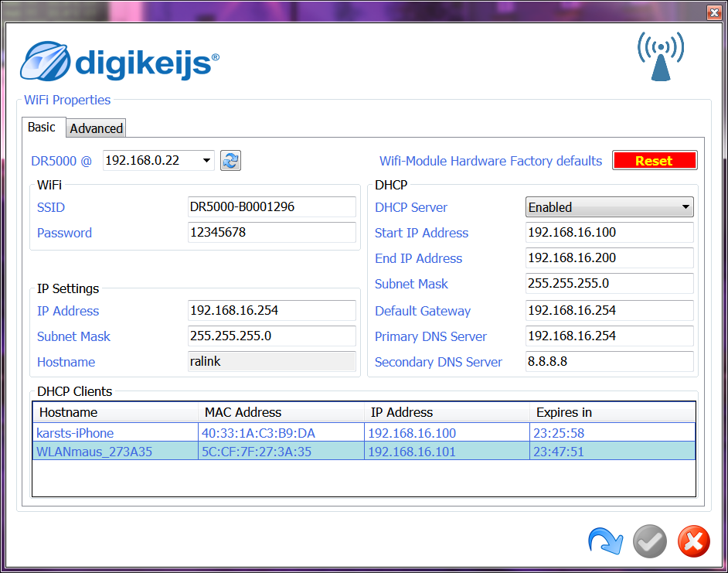The width and height of the screenshot is (728, 573).
Task: Click the refresh icon next to DR5000 address
Action: pyautogui.click(x=230, y=161)
